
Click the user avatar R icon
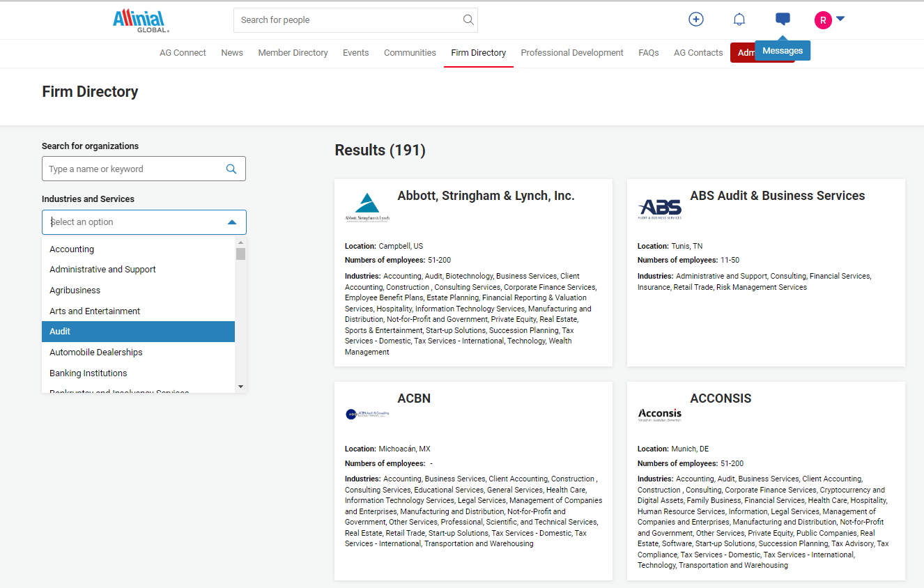[x=823, y=20]
